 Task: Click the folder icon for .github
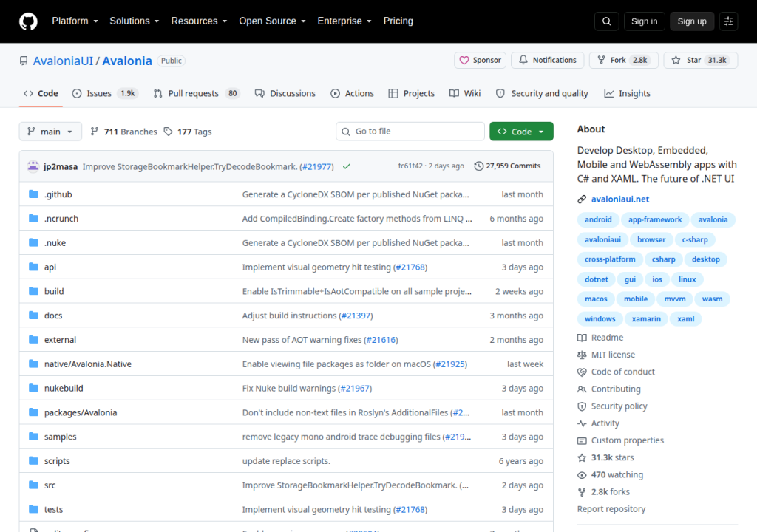33,194
